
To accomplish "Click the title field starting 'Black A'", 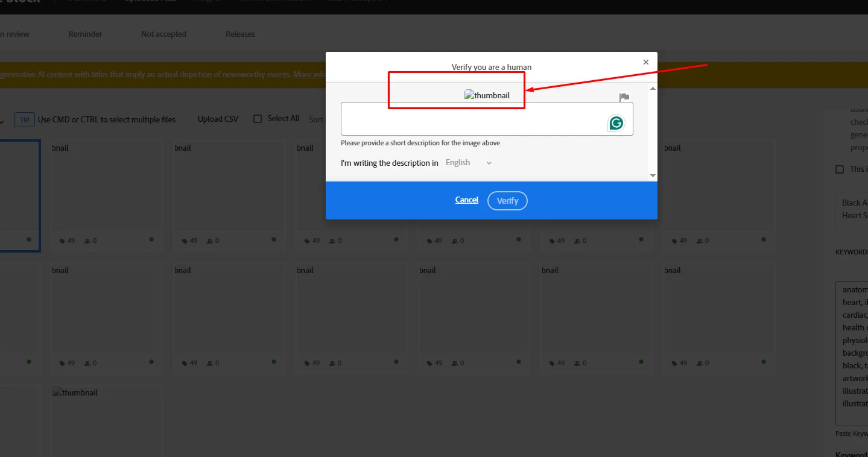I will point(852,211).
